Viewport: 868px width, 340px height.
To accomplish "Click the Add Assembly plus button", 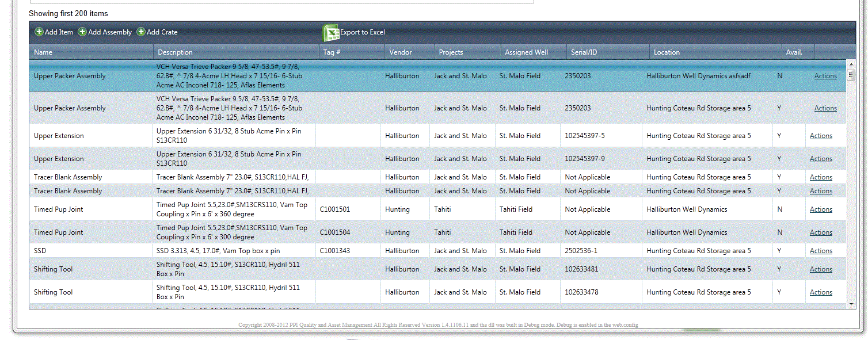I will tap(82, 32).
